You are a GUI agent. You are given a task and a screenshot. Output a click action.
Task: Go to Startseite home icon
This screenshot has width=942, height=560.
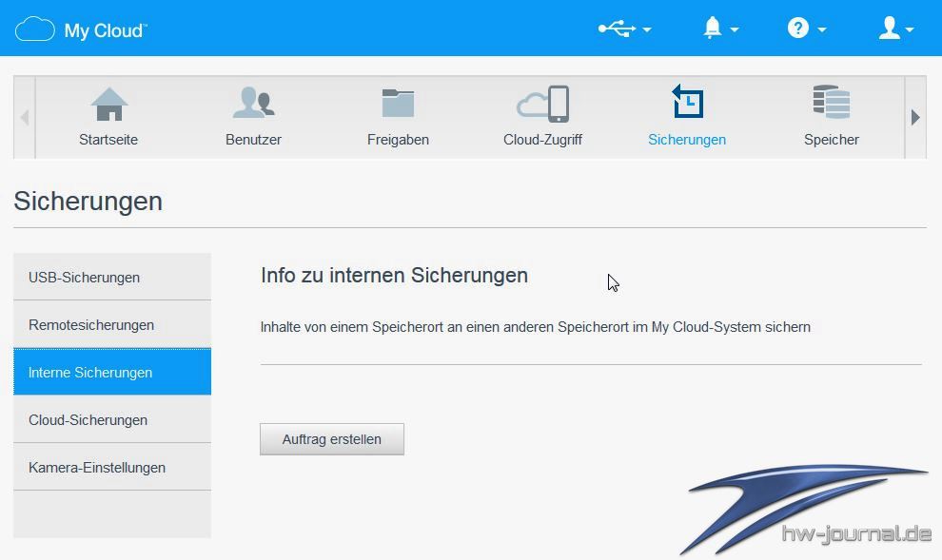pos(108,104)
